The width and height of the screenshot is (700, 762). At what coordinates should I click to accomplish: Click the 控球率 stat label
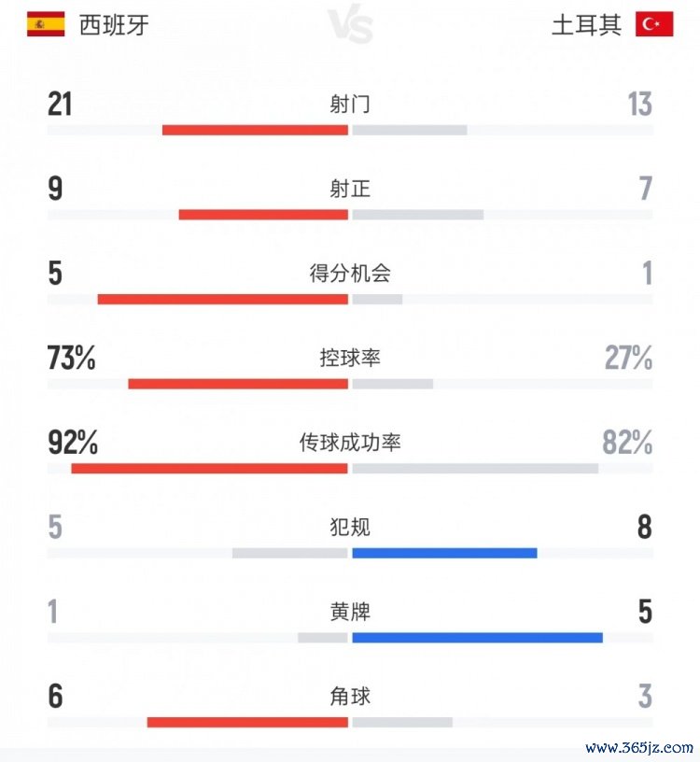350,359
